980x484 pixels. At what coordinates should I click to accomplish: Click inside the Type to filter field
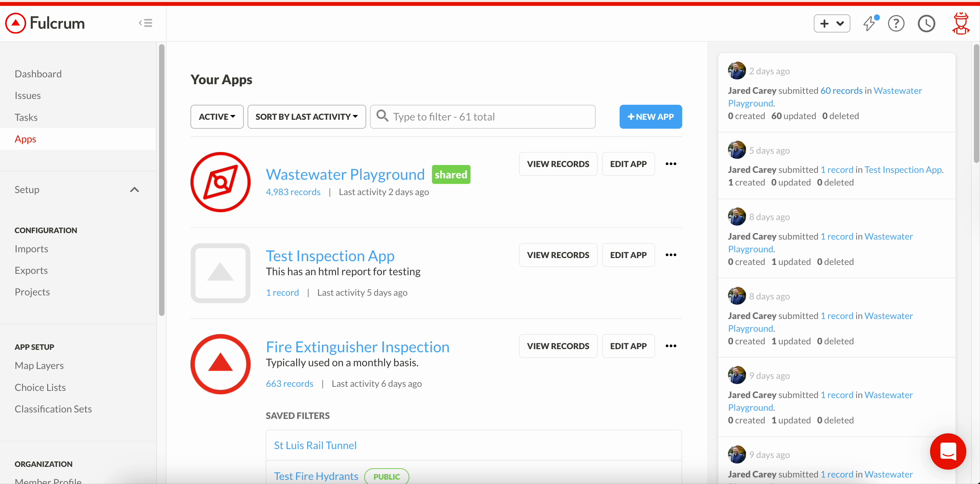point(456,116)
